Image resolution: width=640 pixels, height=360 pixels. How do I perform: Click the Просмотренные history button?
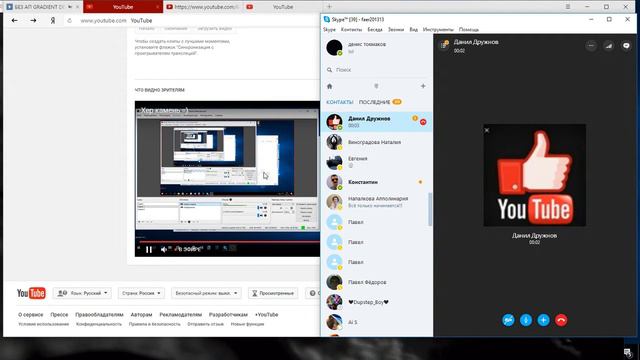(x=273, y=293)
